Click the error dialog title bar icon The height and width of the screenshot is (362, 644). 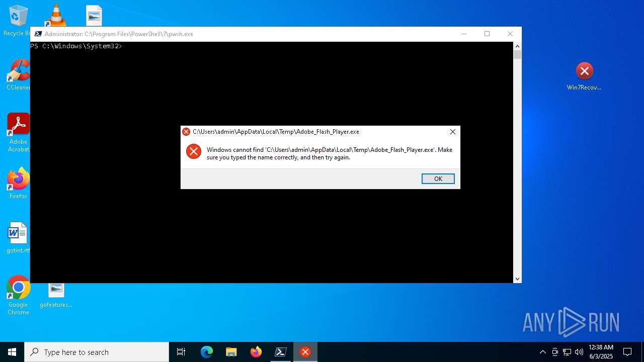(x=186, y=132)
